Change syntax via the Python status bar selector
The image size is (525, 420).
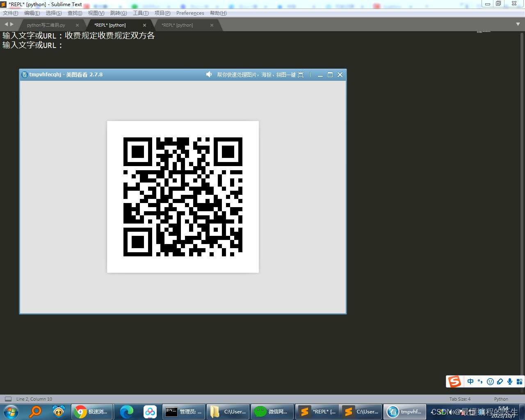pyautogui.click(x=501, y=399)
